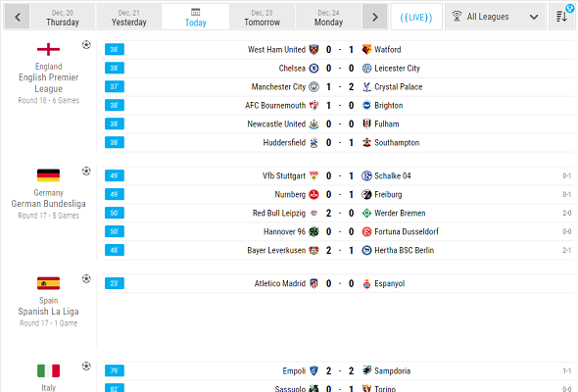Click the Schalke 04 club crest

(366, 175)
